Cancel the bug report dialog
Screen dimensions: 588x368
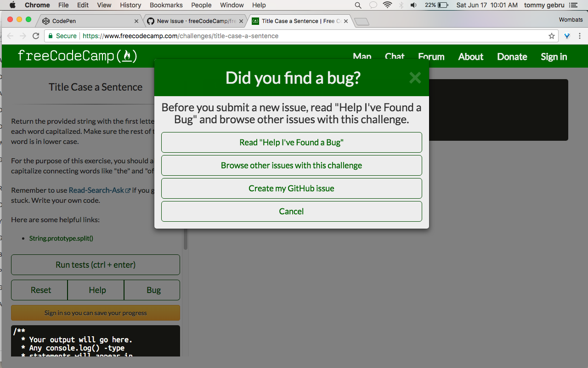pyautogui.click(x=291, y=211)
